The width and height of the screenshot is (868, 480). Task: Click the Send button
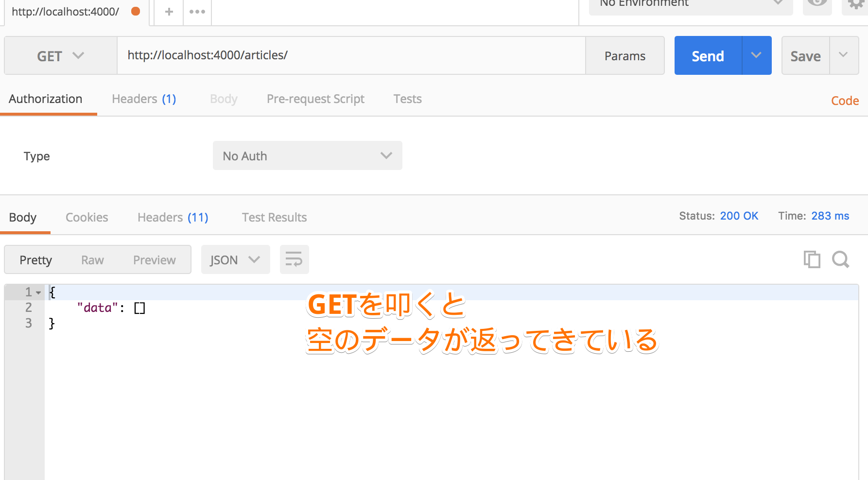(708, 55)
